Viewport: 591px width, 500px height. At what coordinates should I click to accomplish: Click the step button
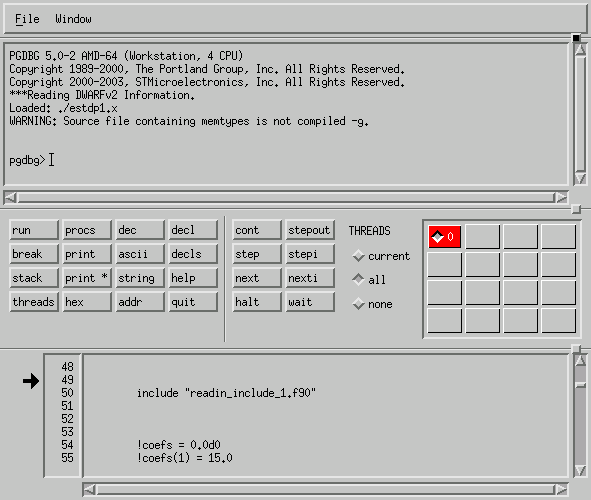tap(257, 254)
